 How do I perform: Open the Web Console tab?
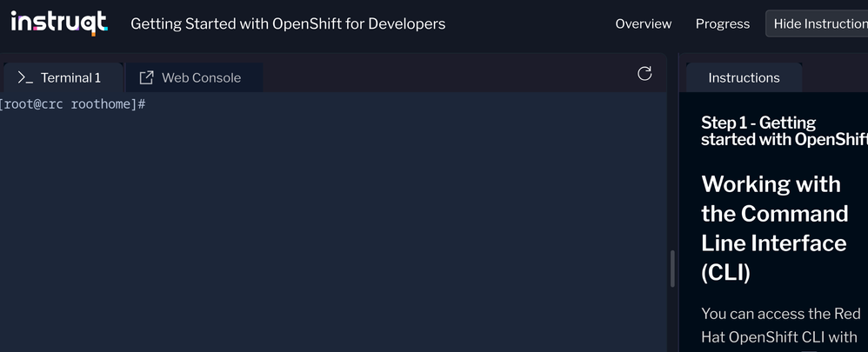[x=201, y=78]
